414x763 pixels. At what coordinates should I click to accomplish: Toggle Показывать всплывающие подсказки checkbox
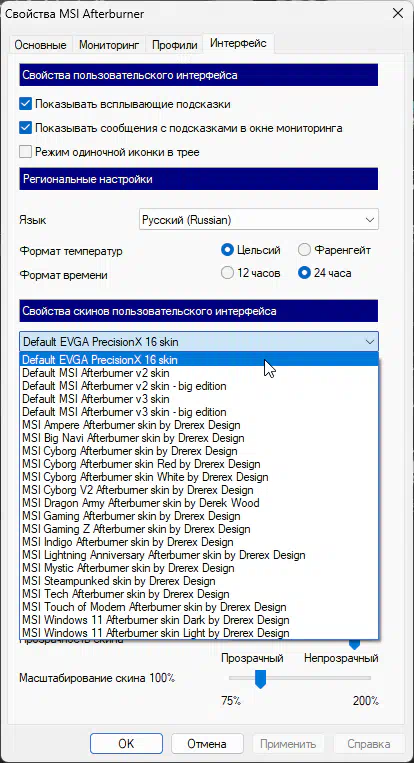click(x=25, y=104)
